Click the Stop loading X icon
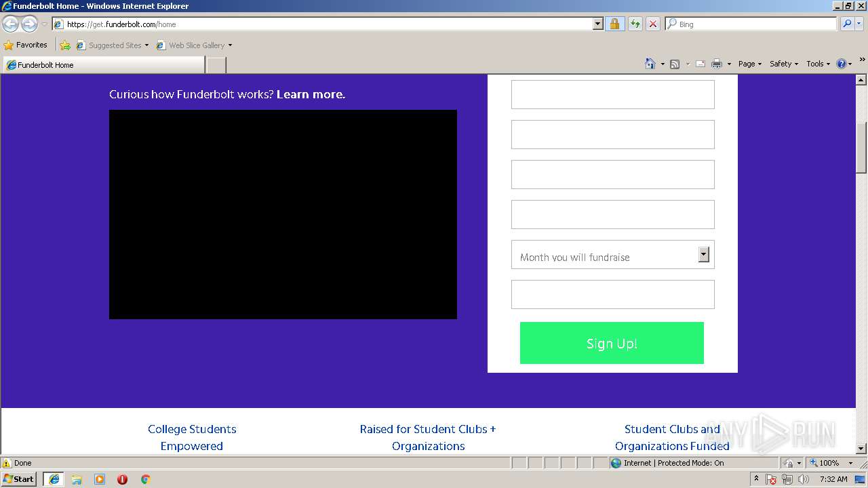Image resolution: width=868 pixels, height=488 pixels. 653,24
